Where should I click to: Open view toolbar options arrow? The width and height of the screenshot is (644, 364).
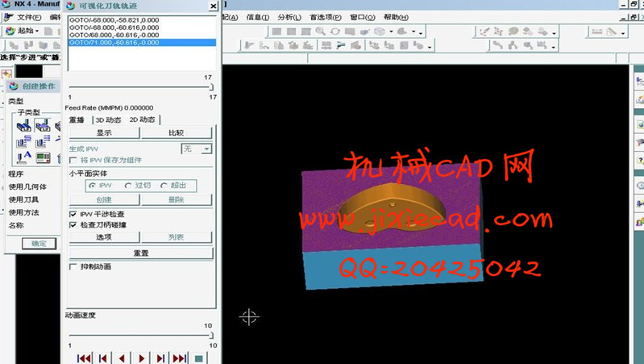point(421,32)
